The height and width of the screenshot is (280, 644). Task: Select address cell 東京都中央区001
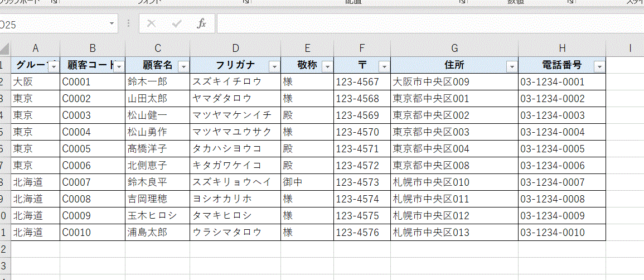454,99
